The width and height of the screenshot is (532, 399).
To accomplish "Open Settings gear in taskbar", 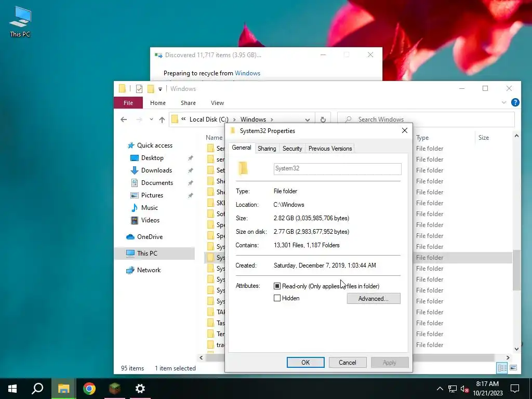I will pos(140,389).
